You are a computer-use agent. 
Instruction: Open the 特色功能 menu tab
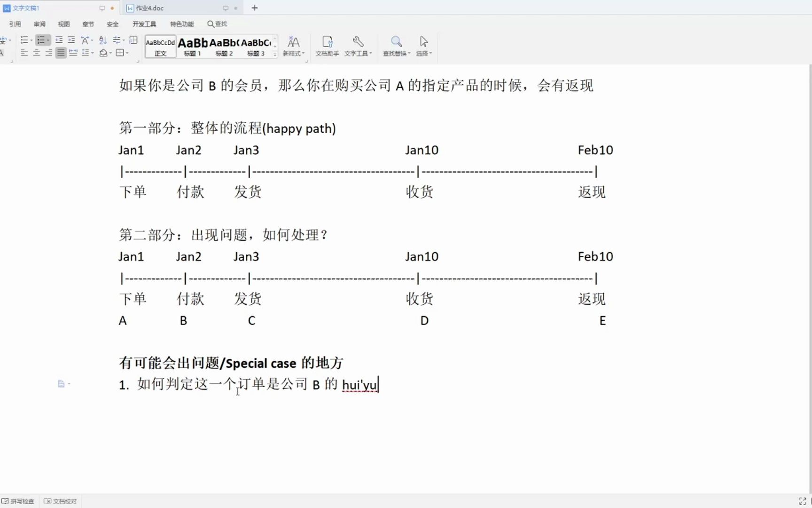(x=182, y=24)
